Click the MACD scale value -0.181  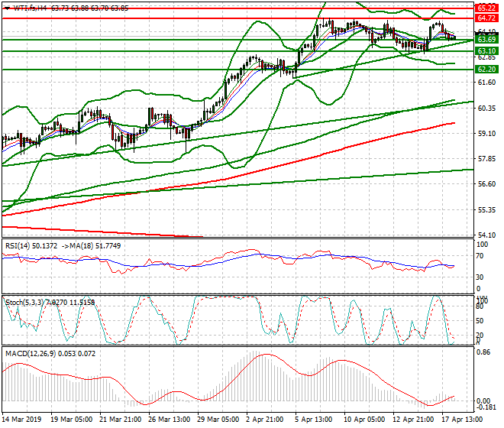click(485, 407)
